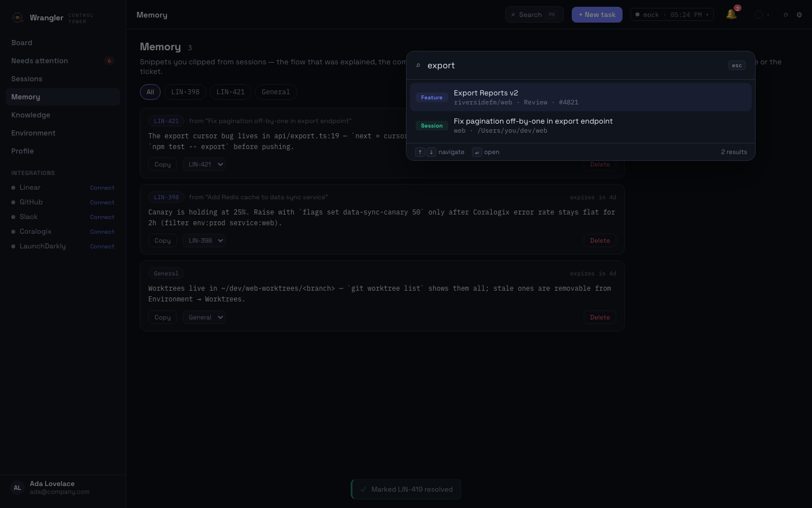Image resolution: width=812 pixels, height=508 pixels.
Task: Go to Board in sidebar
Action: click(x=63, y=43)
